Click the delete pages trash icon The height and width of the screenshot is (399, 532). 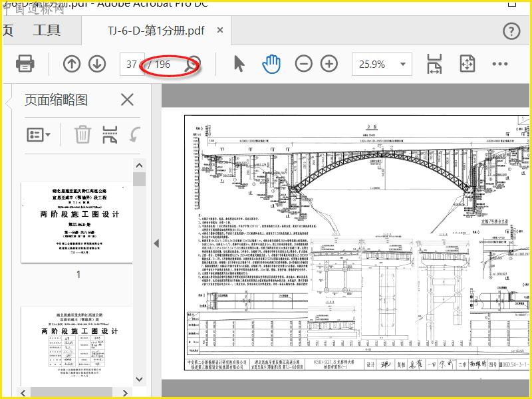coord(82,135)
